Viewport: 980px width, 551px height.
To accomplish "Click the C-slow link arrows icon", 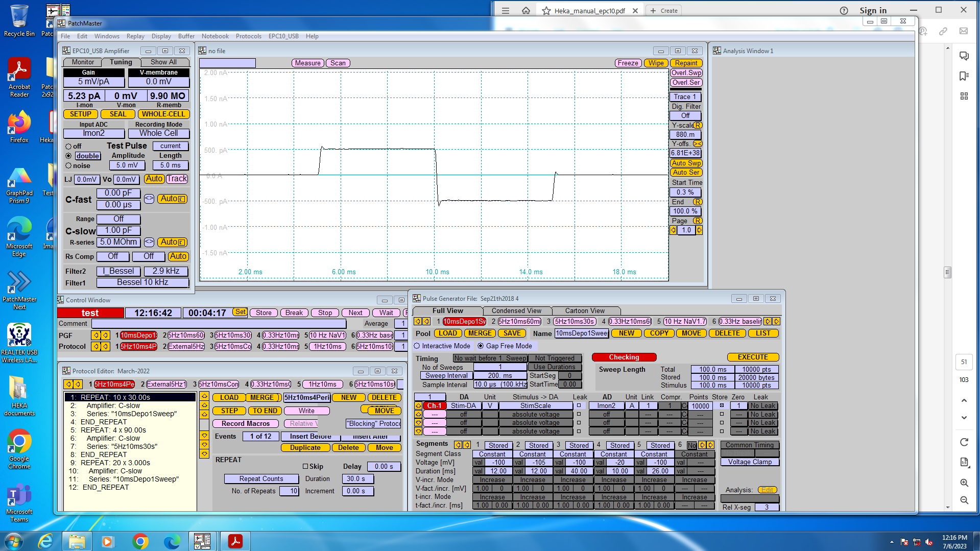I will tap(149, 242).
